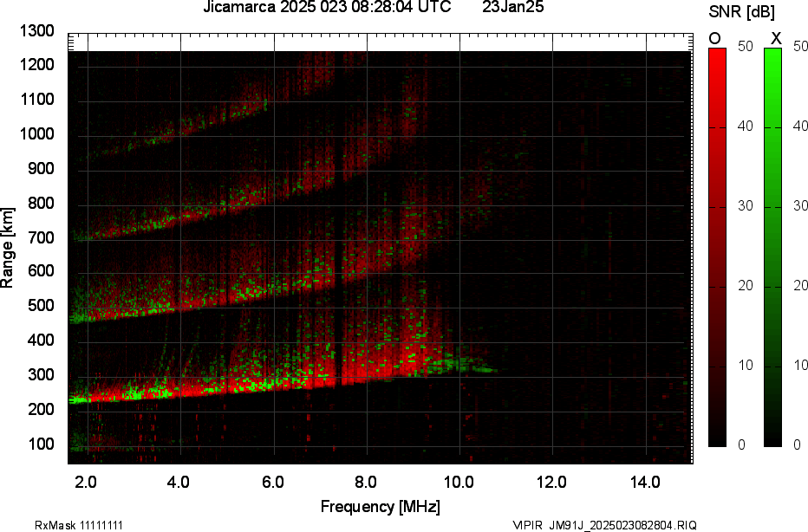Click the '30' tick on O colorbar
The height and width of the screenshot is (532, 808).
point(745,206)
